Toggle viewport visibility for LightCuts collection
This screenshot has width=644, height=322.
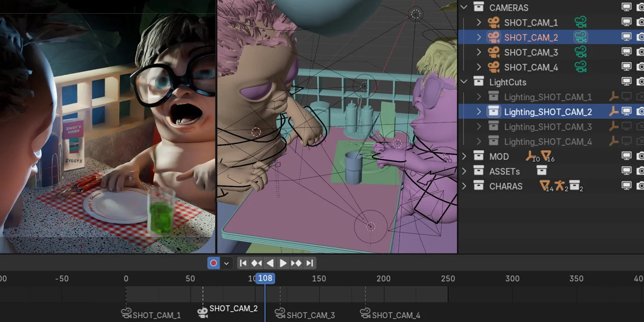[626, 81]
